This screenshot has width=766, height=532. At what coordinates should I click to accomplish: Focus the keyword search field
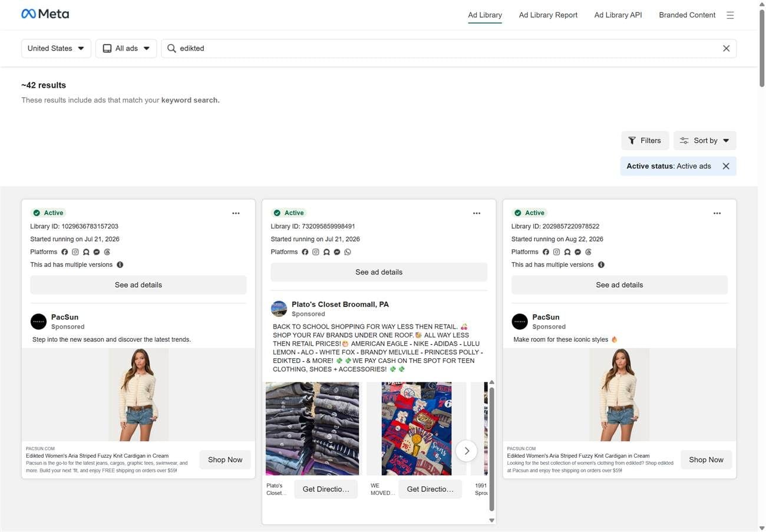(x=448, y=48)
